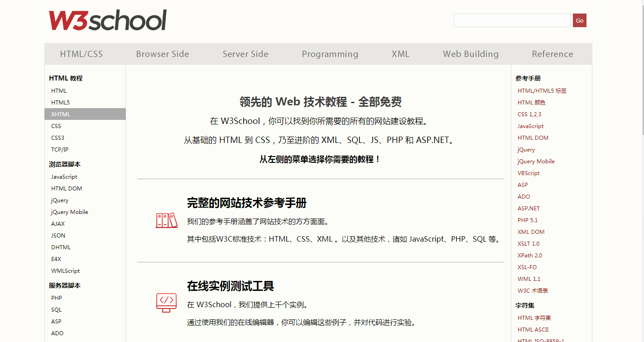The width and height of the screenshot is (644, 342).
Task: Click the 参考手册 sidebar heading
Action: [528, 78]
